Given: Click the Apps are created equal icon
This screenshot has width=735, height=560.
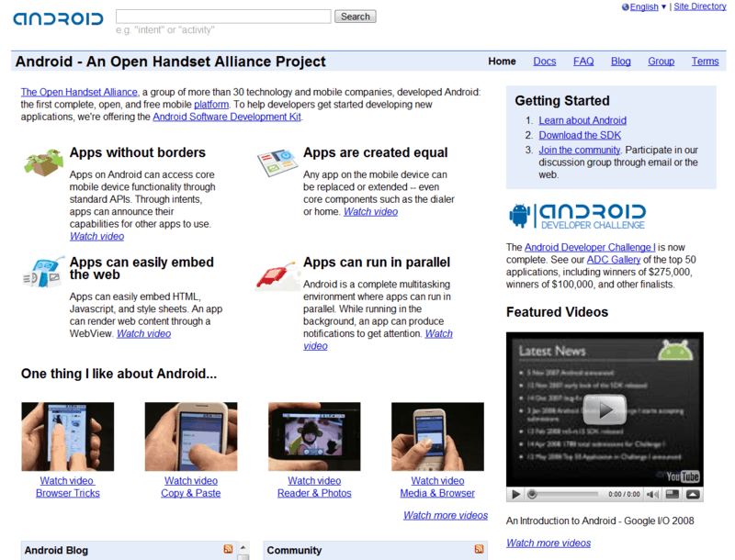Looking at the screenshot, I should [277, 162].
